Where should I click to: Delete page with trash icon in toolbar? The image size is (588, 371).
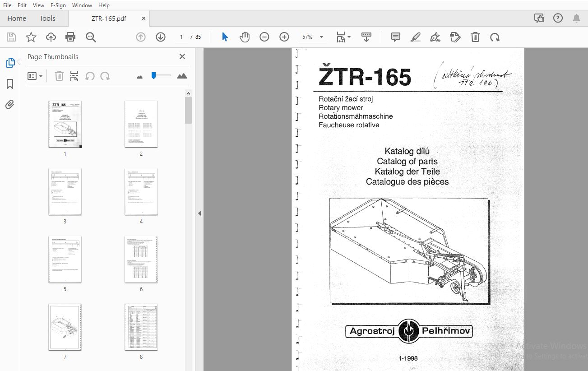475,37
